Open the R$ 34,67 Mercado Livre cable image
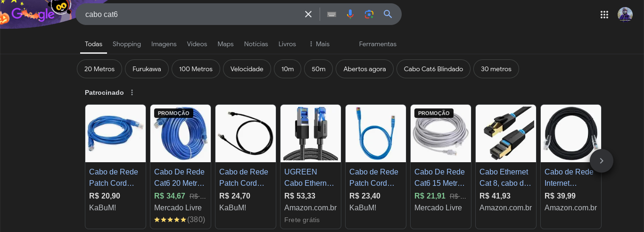This screenshot has width=644, height=232. coord(181,133)
